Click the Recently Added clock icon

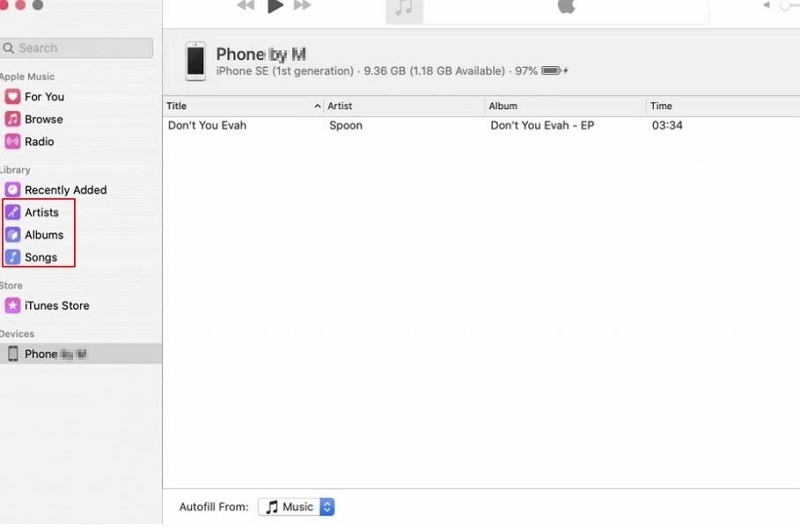tap(13, 190)
